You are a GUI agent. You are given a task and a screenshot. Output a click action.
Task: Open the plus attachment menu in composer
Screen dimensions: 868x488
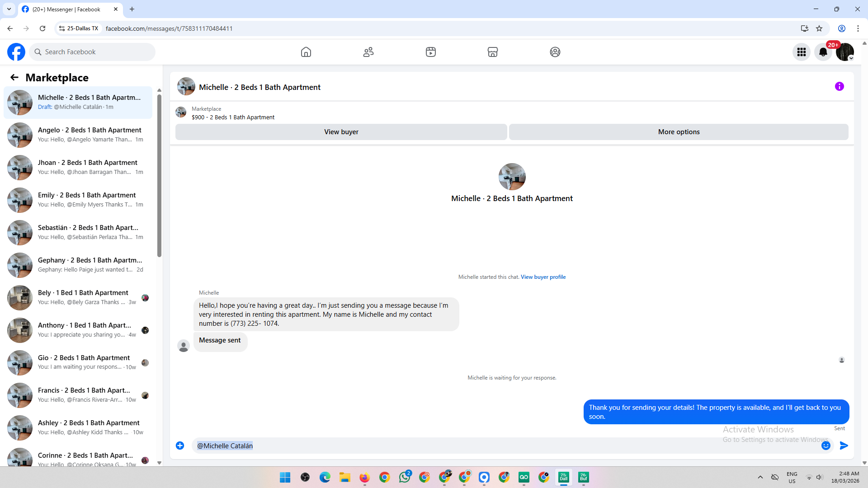click(x=180, y=446)
